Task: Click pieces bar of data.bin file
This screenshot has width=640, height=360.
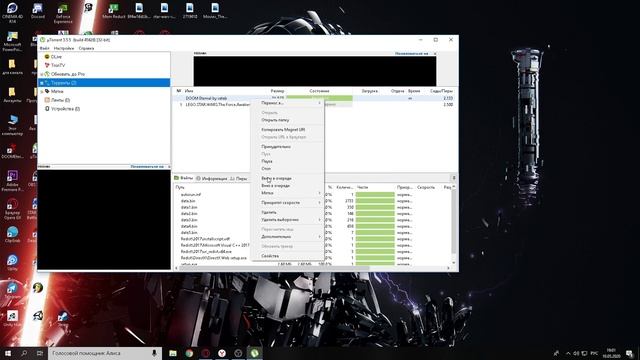Action: pyautogui.click(x=375, y=201)
